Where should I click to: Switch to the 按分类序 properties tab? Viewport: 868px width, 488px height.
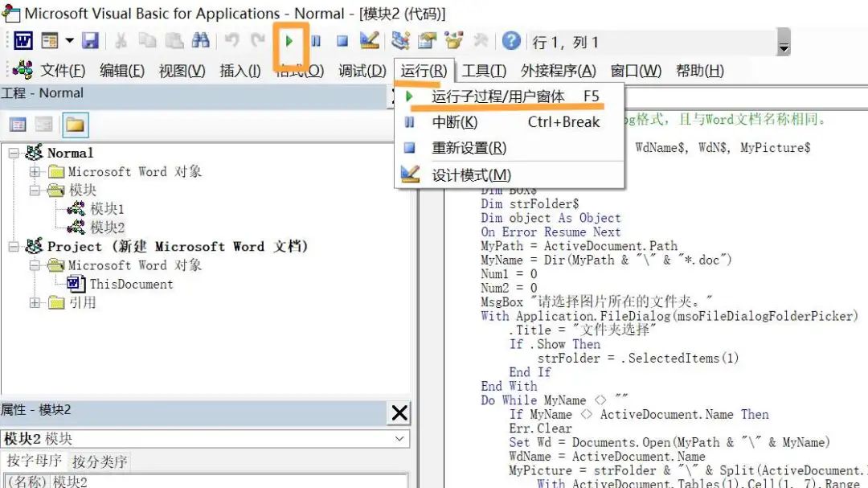coord(99,461)
